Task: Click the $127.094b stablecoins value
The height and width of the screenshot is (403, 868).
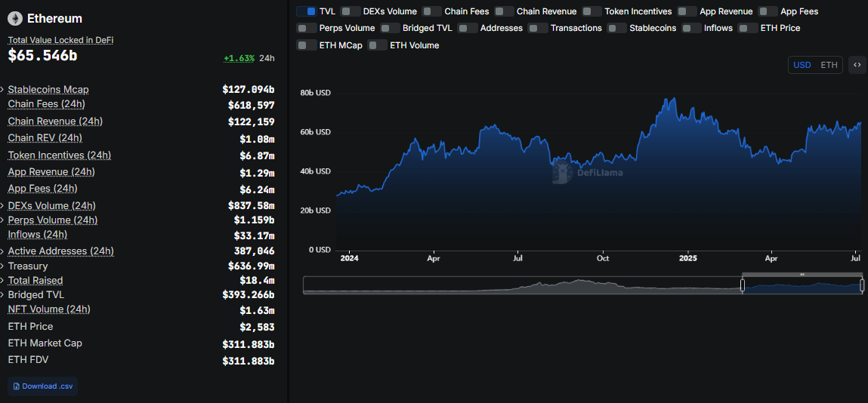Action: click(249, 90)
